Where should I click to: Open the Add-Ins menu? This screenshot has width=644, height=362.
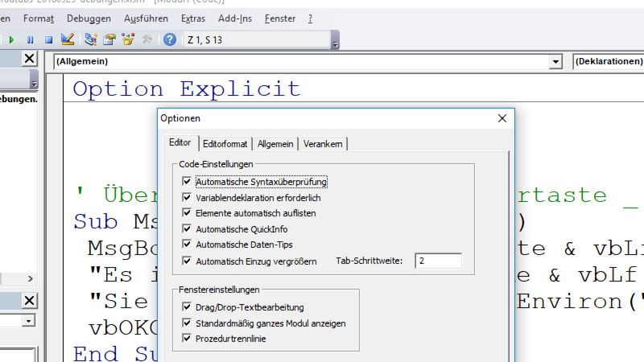[235, 19]
